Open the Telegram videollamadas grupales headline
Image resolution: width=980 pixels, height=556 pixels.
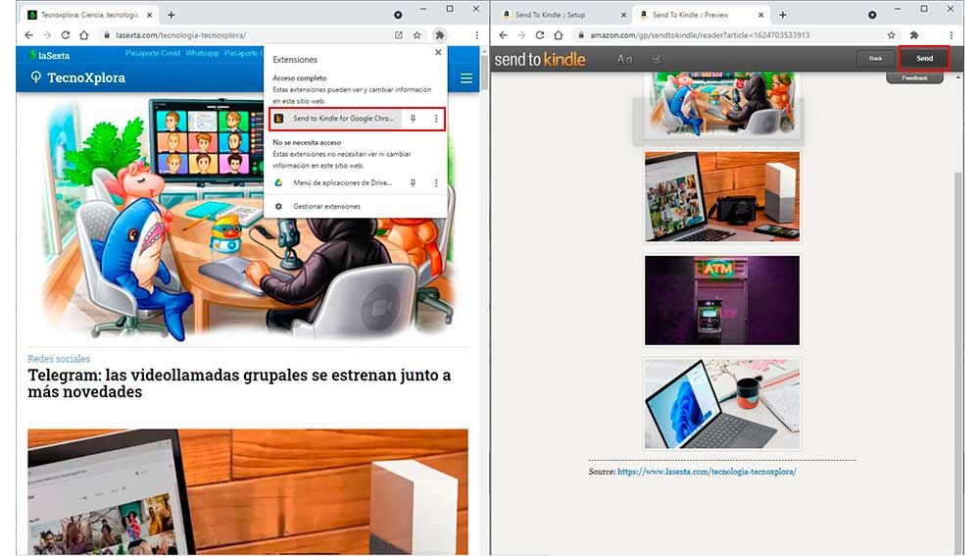click(239, 383)
